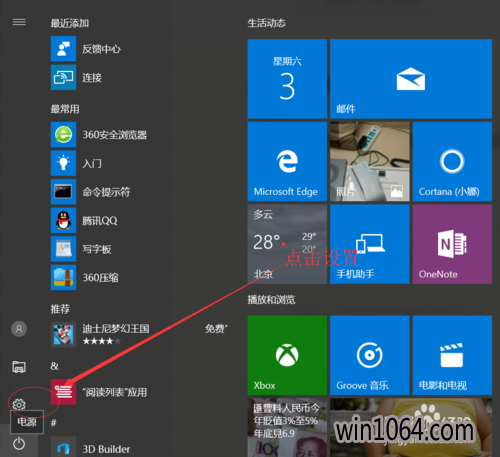Jump via the & alphabet header

point(54,366)
